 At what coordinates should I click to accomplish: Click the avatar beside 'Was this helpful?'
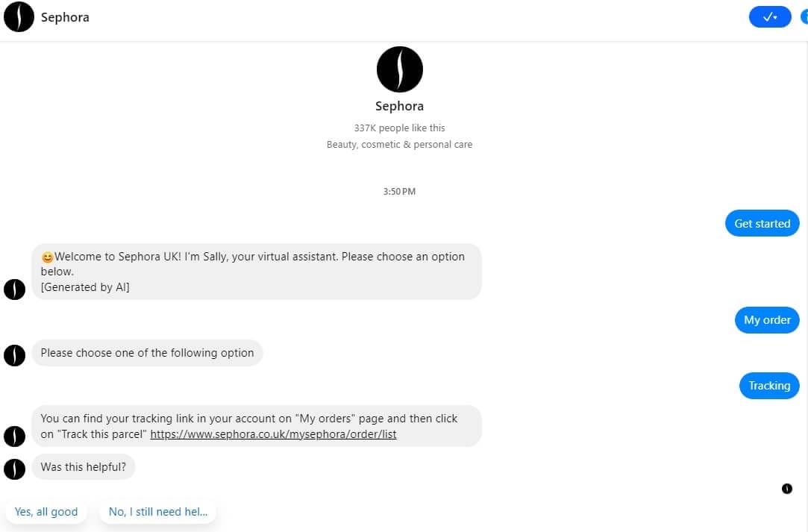pos(15,469)
